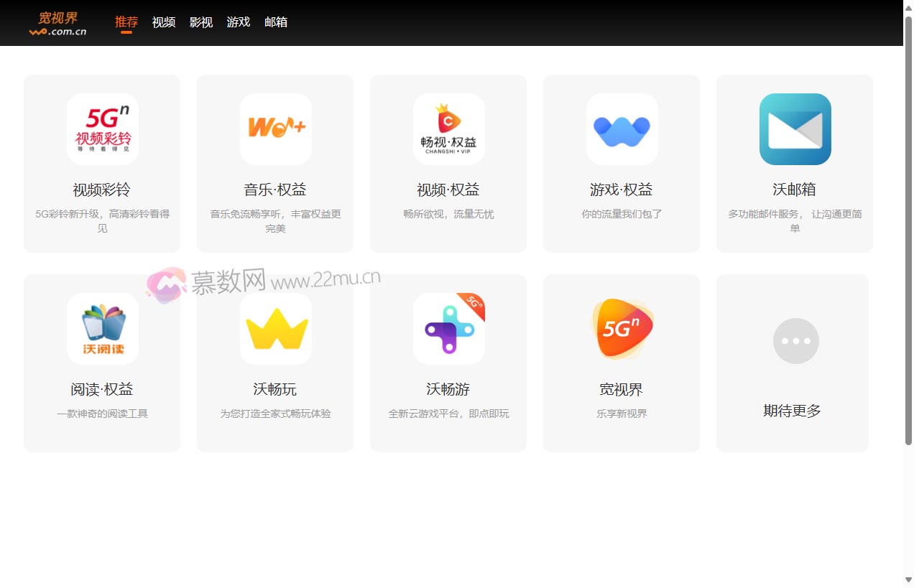Screen dimensions: 914x588
Task: Click the 阅读·权益 title text
Action: 102,389
